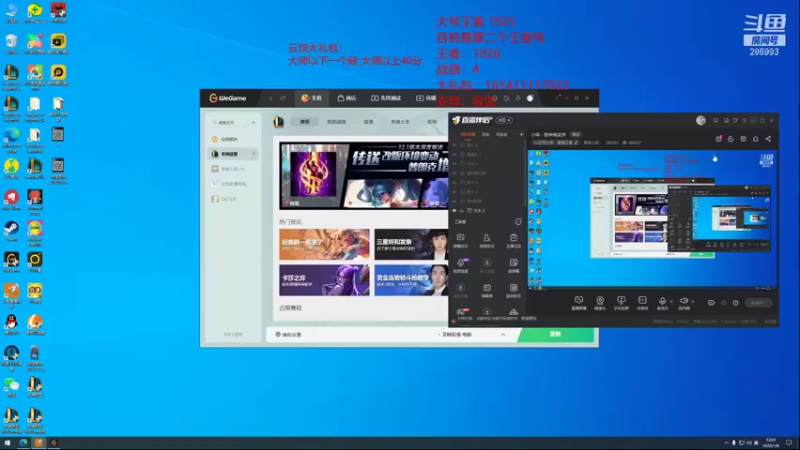Viewport: 800px width, 450px height.
Task: Open dropdown arrow beside microphone
Action: [671, 302]
